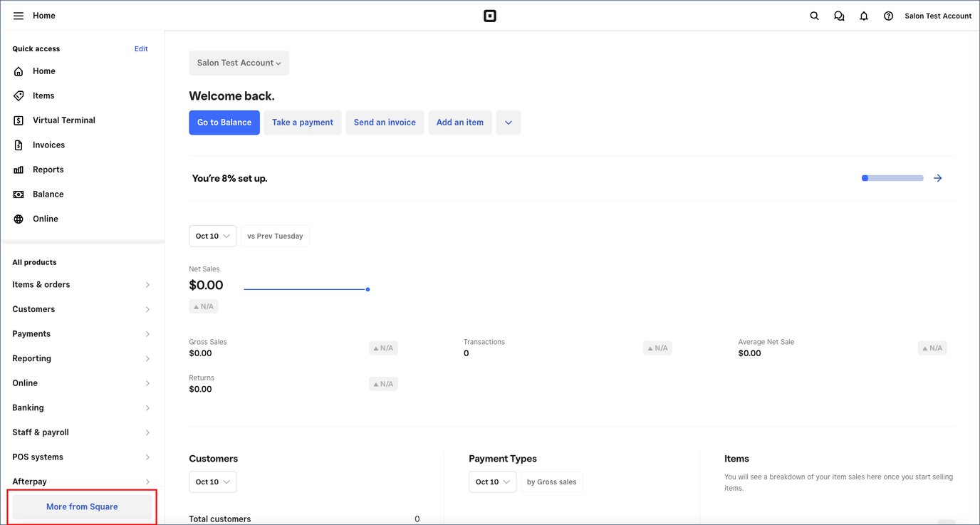Open the Oct 10 date dropdown above Net Sales
Image resolution: width=980 pixels, height=525 pixels.
212,236
